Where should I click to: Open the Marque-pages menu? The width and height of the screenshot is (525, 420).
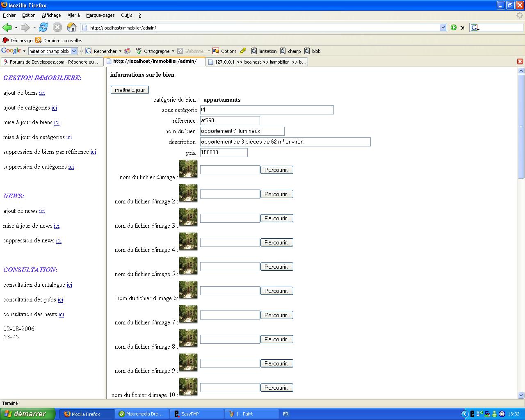100,15
